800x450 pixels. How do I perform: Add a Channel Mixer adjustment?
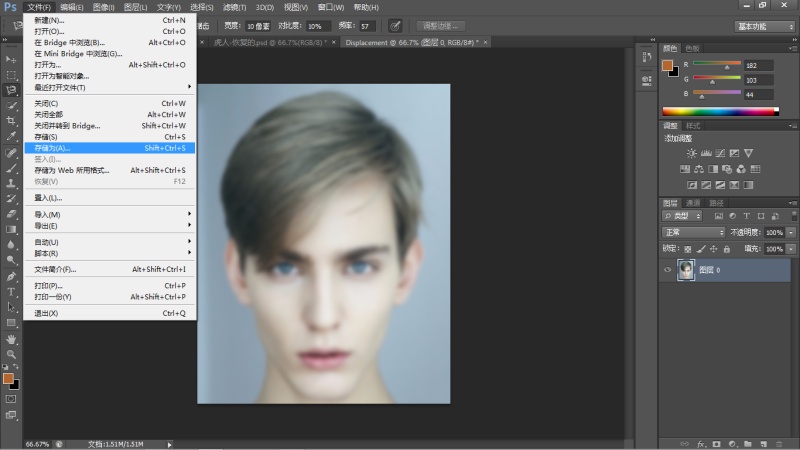[x=741, y=169]
